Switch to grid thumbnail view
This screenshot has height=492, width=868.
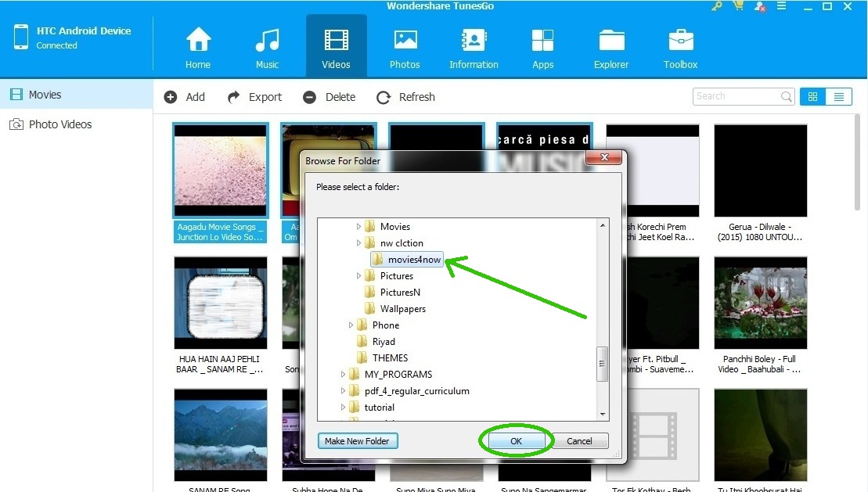point(812,97)
